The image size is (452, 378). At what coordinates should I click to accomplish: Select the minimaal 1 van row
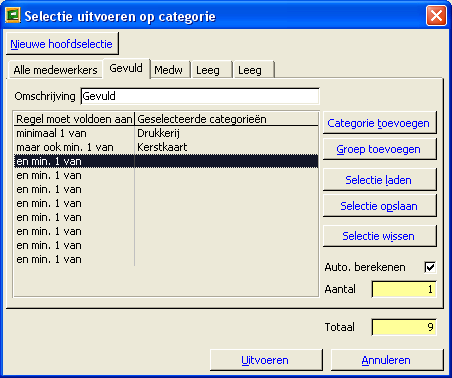166,133
